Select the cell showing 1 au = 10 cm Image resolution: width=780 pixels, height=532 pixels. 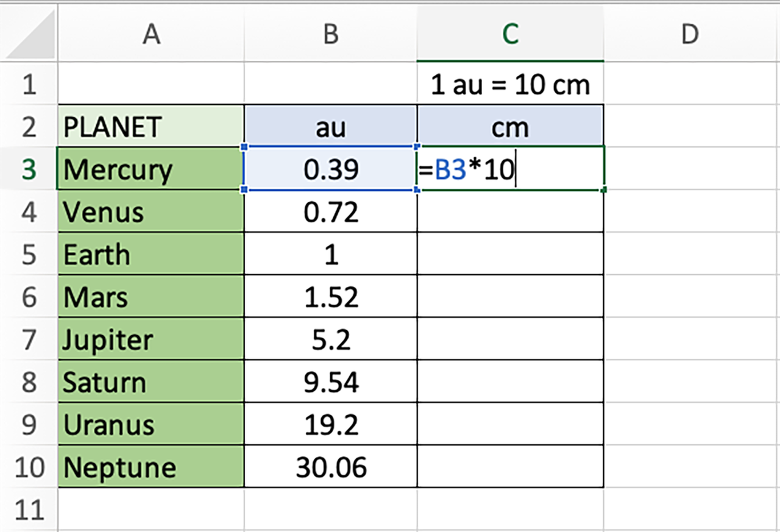(x=509, y=84)
